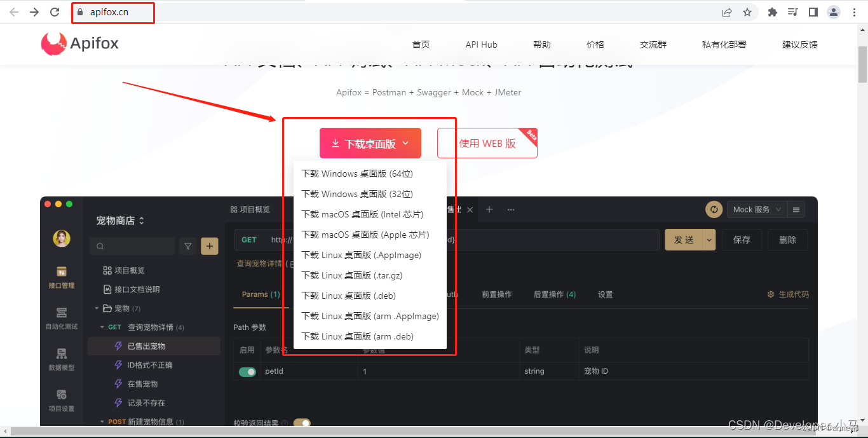Select 下载 Windows 桌面版 (32位)
Viewport: 868px width, 438px height.
tap(370, 194)
